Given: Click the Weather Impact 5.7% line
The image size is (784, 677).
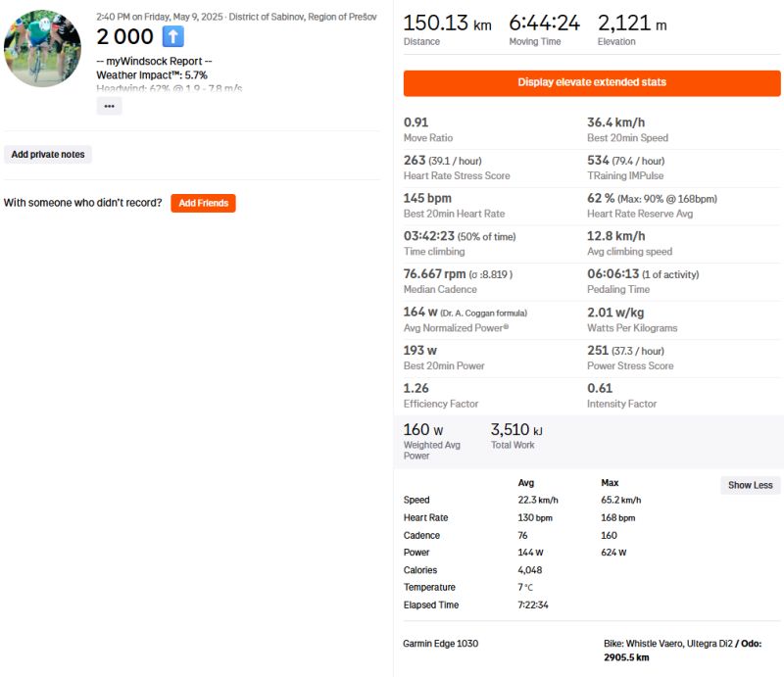Looking at the screenshot, I should point(152,75).
